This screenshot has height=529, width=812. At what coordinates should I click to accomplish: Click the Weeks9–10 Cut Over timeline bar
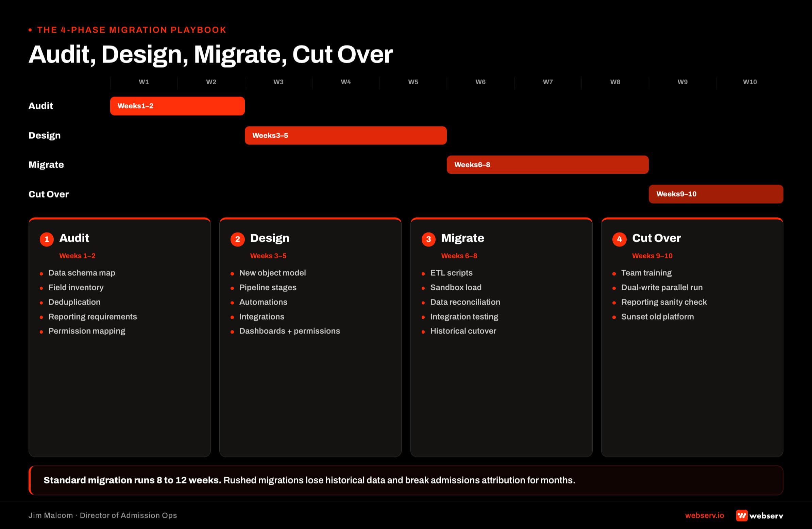click(x=716, y=194)
